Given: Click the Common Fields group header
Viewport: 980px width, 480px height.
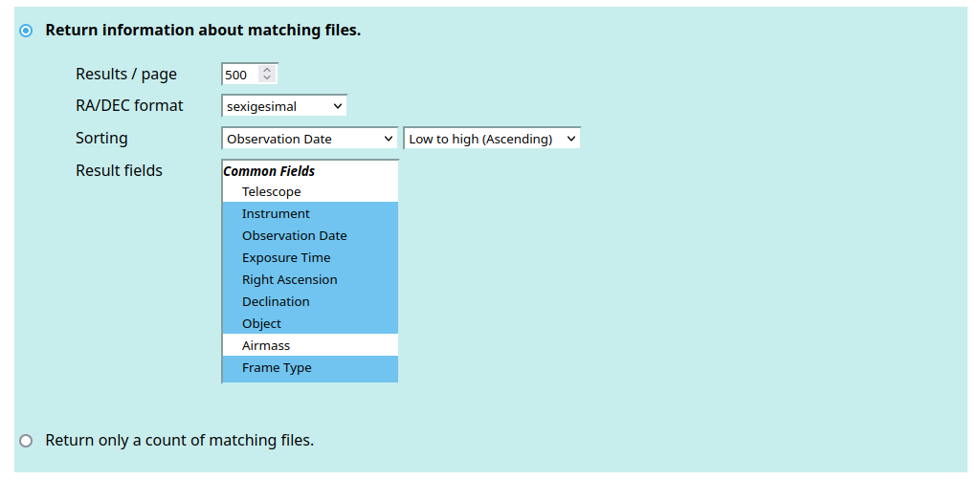Looking at the screenshot, I should point(269,171).
